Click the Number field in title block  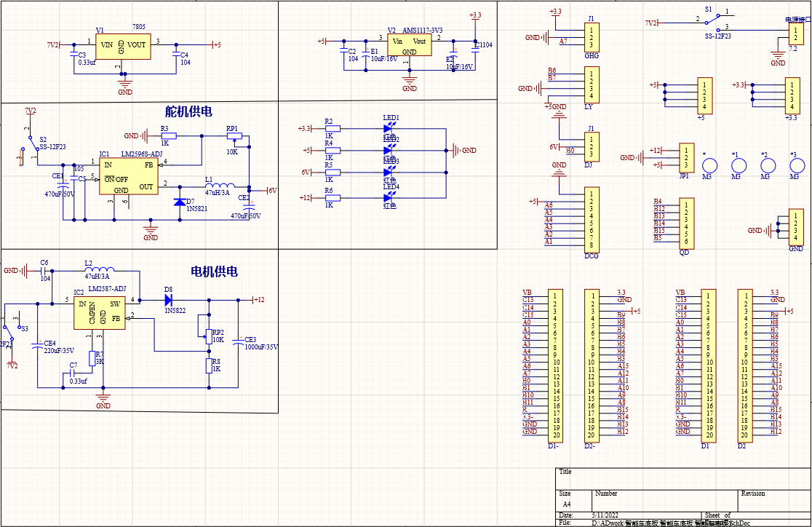[x=664, y=500]
